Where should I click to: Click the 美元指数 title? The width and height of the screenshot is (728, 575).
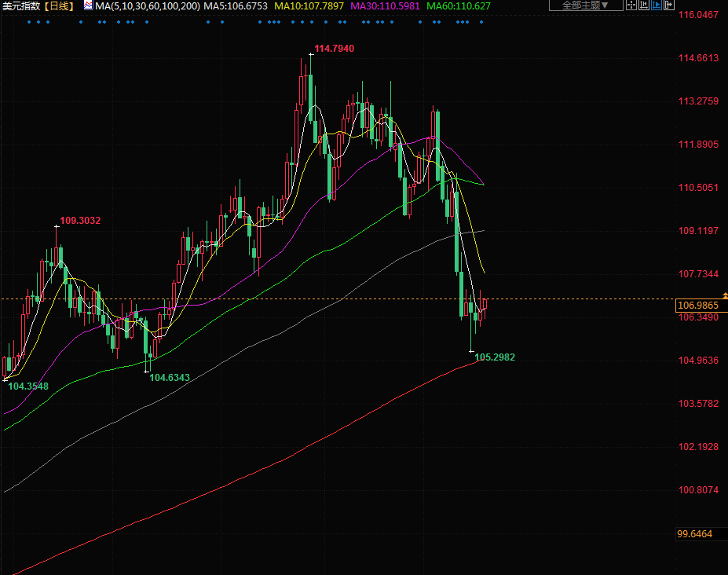pos(20,5)
